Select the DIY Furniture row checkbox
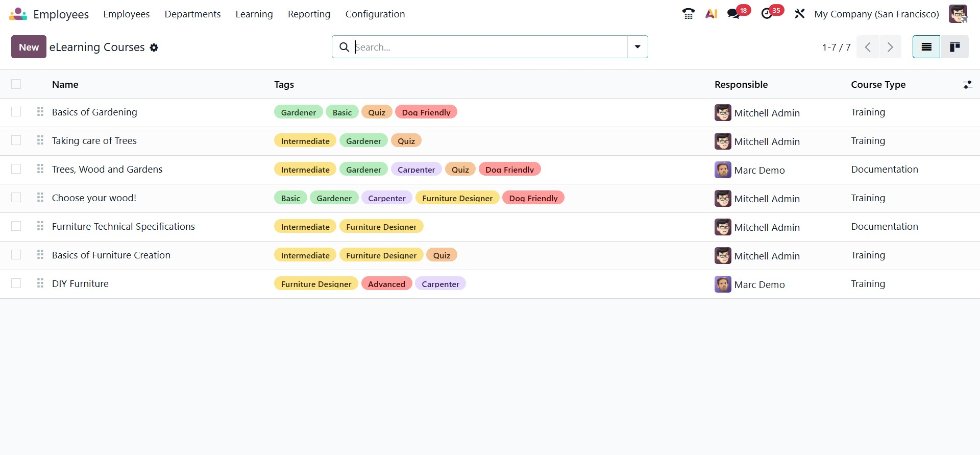 click(x=16, y=283)
